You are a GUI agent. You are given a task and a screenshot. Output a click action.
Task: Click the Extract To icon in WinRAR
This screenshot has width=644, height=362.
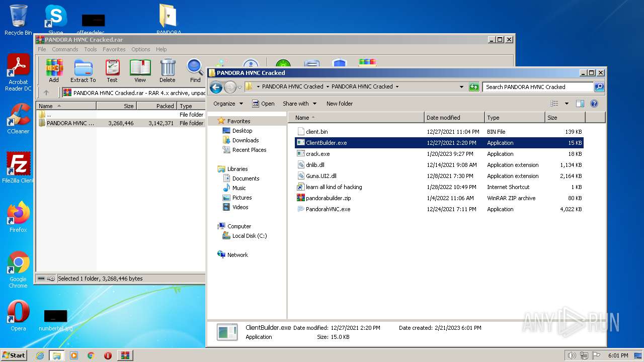click(x=83, y=70)
